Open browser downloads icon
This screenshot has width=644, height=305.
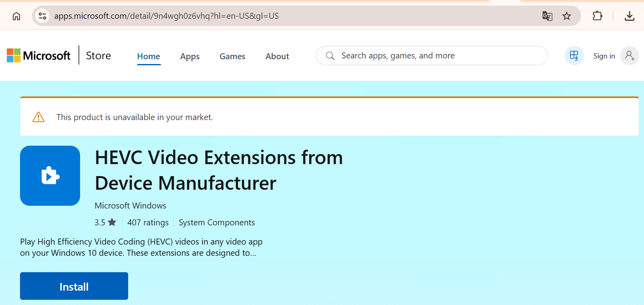(629, 16)
